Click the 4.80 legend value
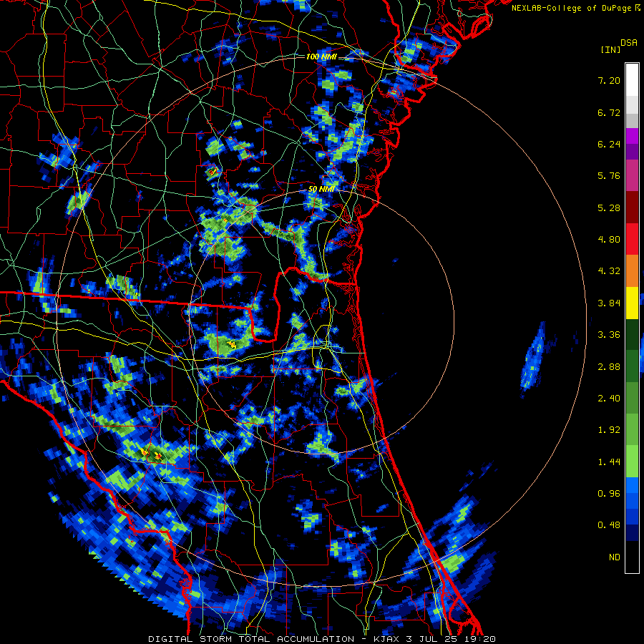 tap(609, 240)
